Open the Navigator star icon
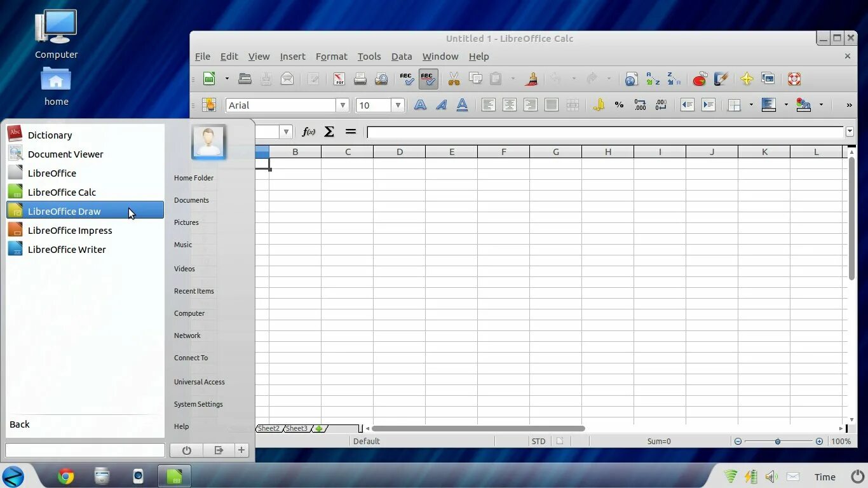Screen dimensions: 868x488 [747, 79]
